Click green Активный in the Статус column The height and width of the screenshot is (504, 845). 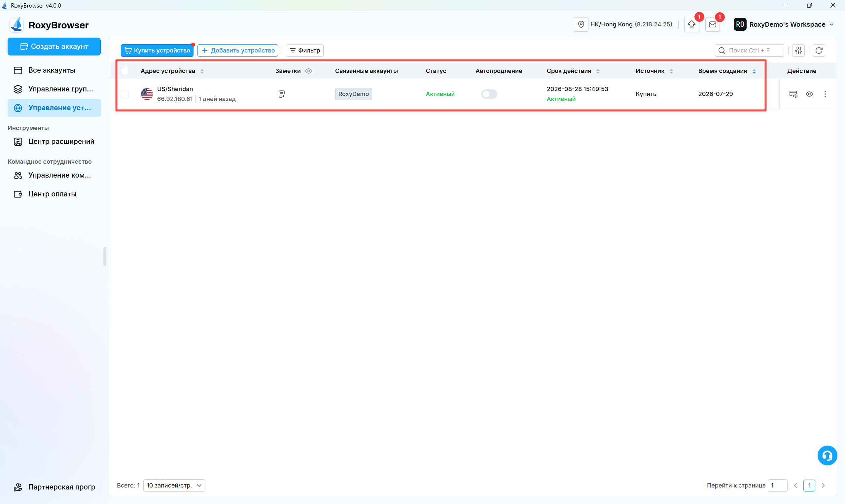(x=440, y=94)
